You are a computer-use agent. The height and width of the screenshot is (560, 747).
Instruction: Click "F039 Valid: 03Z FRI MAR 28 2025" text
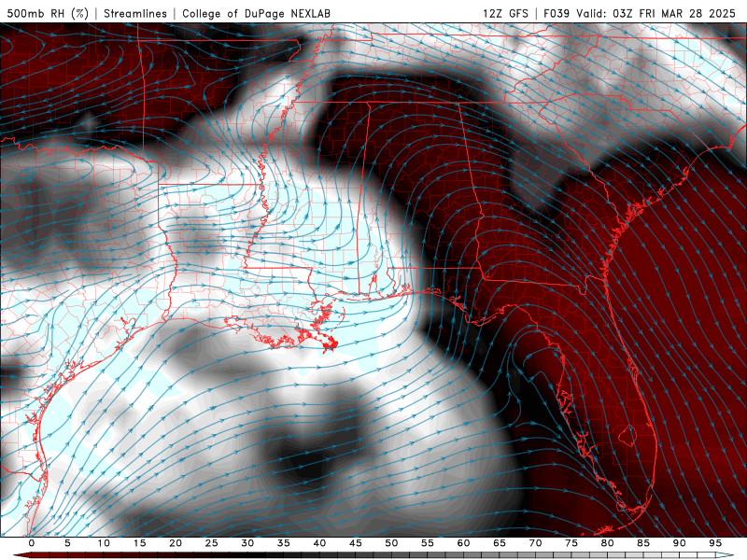pyautogui.click(x=640, y=13)
